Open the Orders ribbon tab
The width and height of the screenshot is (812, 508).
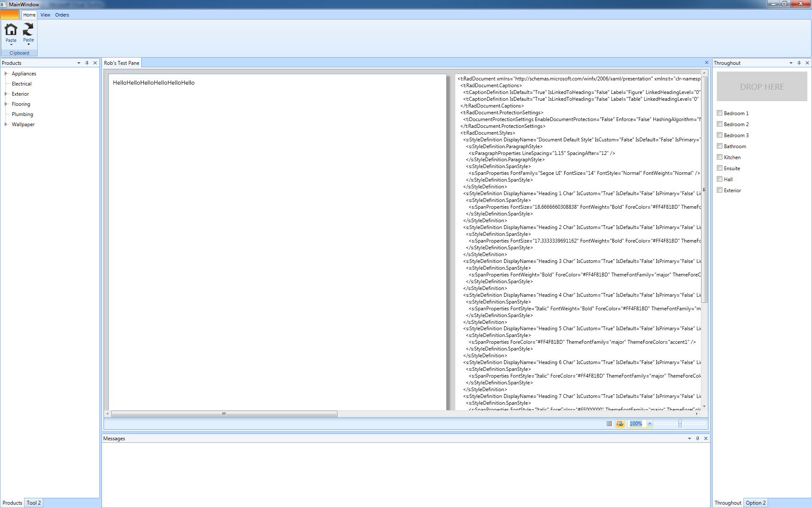62,15
